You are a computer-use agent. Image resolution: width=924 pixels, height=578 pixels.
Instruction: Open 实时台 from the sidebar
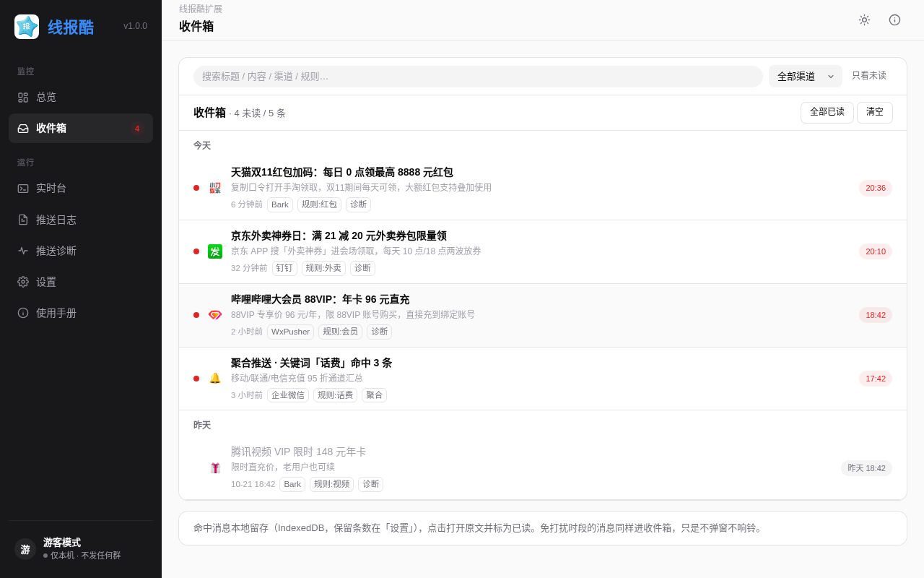(x=81, y=188)
